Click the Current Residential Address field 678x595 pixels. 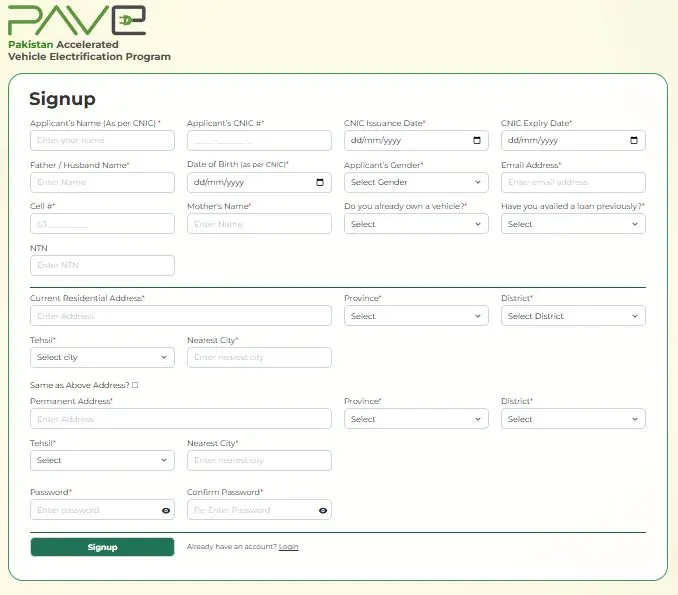[x=180, y=316]
